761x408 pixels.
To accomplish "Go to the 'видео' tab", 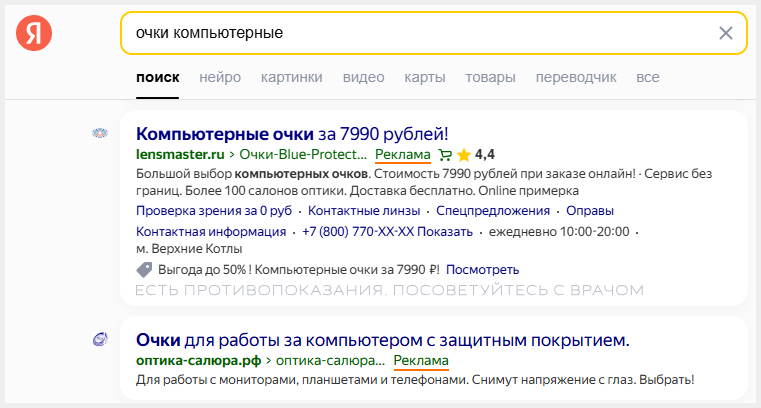I will [364, 77].
